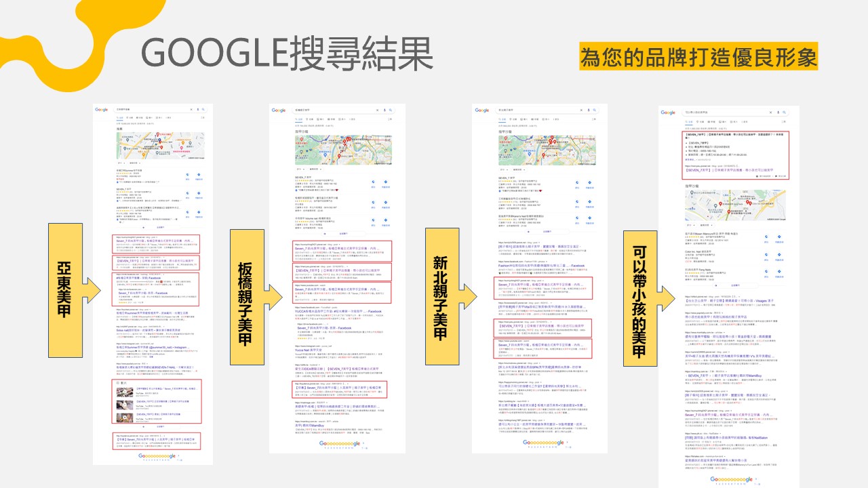Select the 全部 tab in the 新北親子美甲 search

tap(502, 119)
